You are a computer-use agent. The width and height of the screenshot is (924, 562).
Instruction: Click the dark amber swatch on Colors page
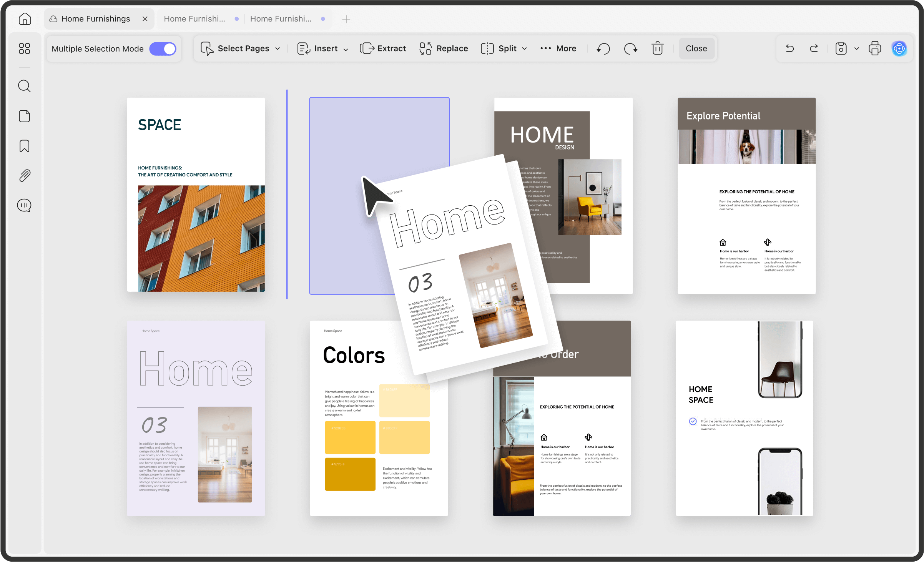click(x=350, y=474)
